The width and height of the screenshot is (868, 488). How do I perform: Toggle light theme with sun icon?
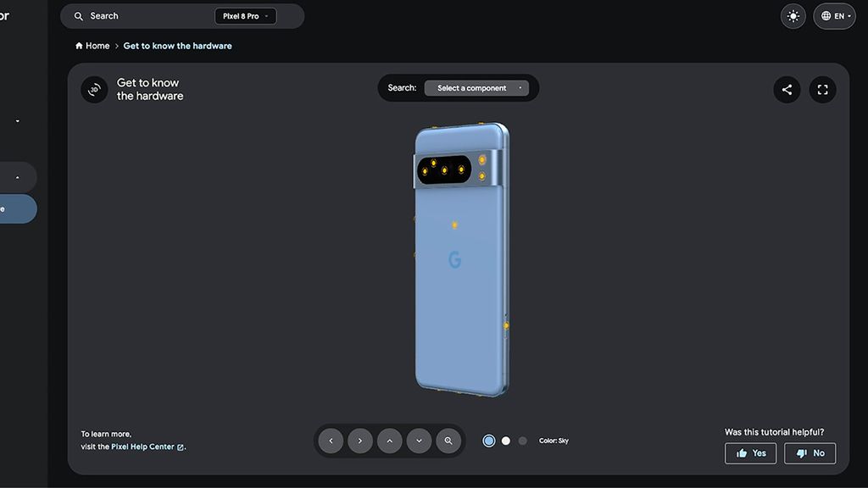click(x=793, y=16)
